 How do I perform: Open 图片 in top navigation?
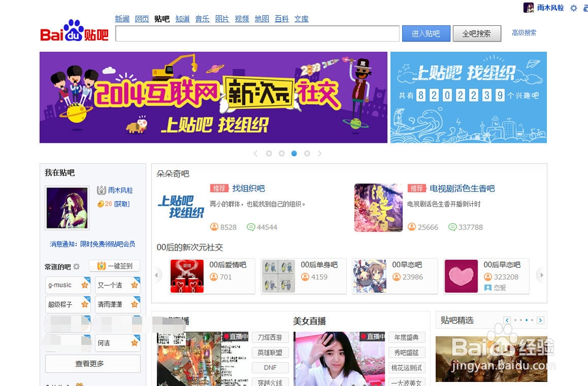[x=222, y=19]
